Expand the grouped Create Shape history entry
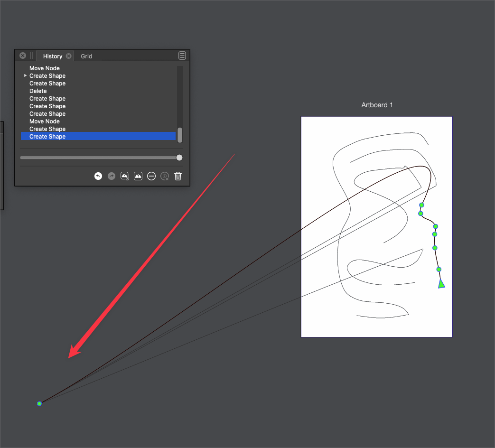This screenshot has height=448, width=495. 25,76
